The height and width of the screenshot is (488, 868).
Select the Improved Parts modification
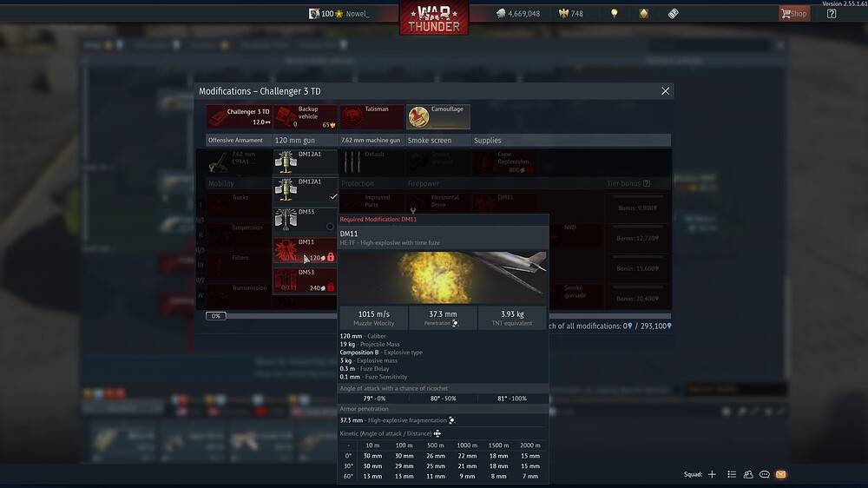[x=372, y=202]
